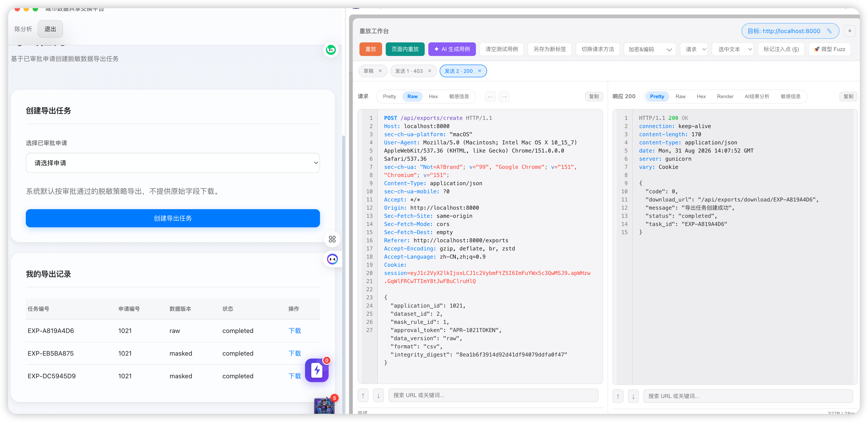
Task: Open the request 敏感信息 tab
Action: pyautogui.click(x=459, y=96)
